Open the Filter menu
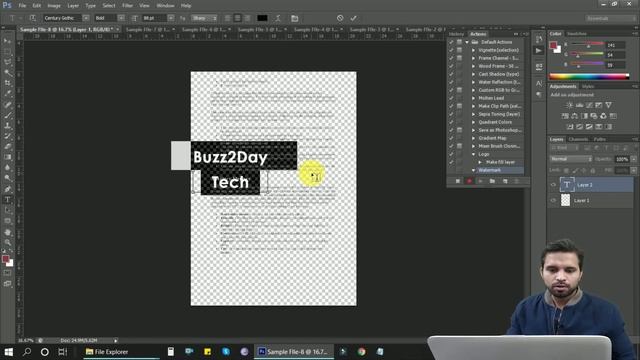640x360 pixels. 127,6
